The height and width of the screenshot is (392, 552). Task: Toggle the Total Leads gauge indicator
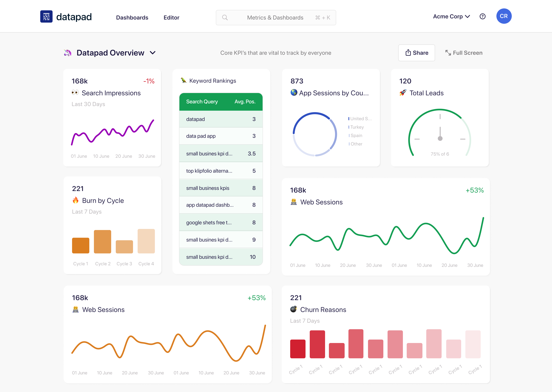pos(440,133)
